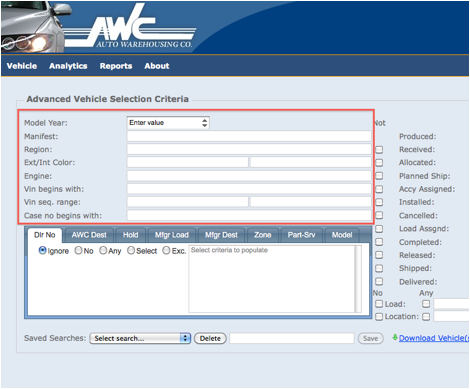Switch to the Hold tab
Screen dimensions: 470x389
click(130, 235)
